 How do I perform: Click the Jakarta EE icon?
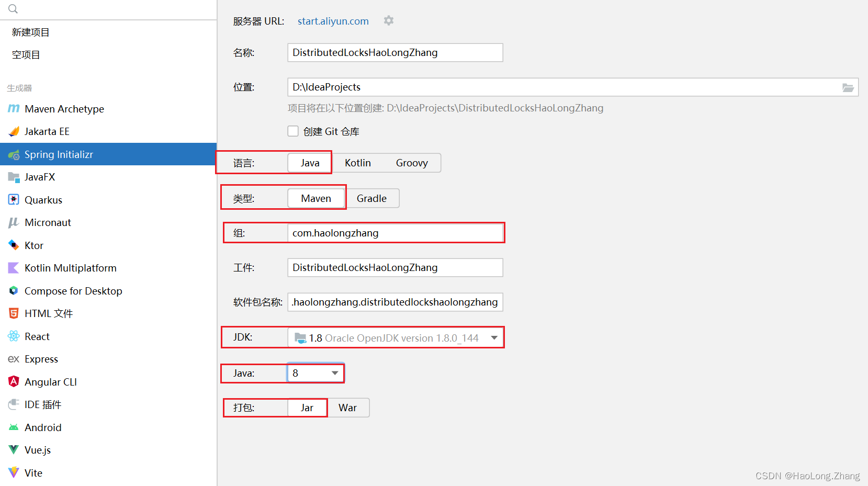click(x=14, y=131)
